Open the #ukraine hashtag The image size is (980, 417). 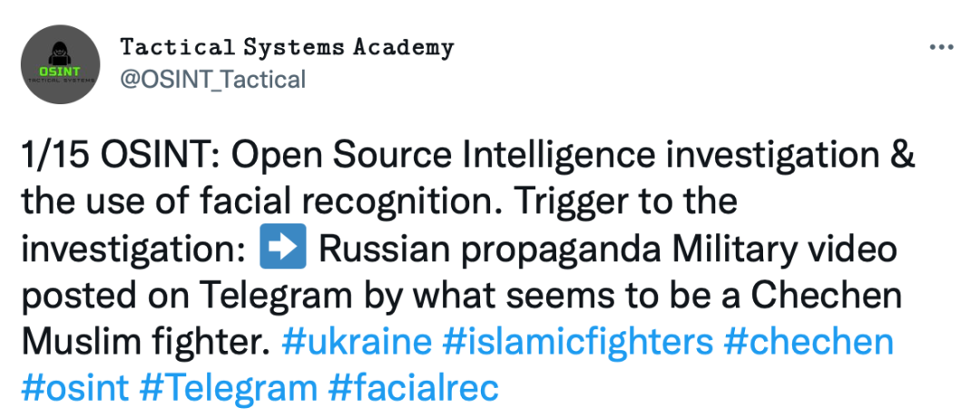click(x=357, y=343)
